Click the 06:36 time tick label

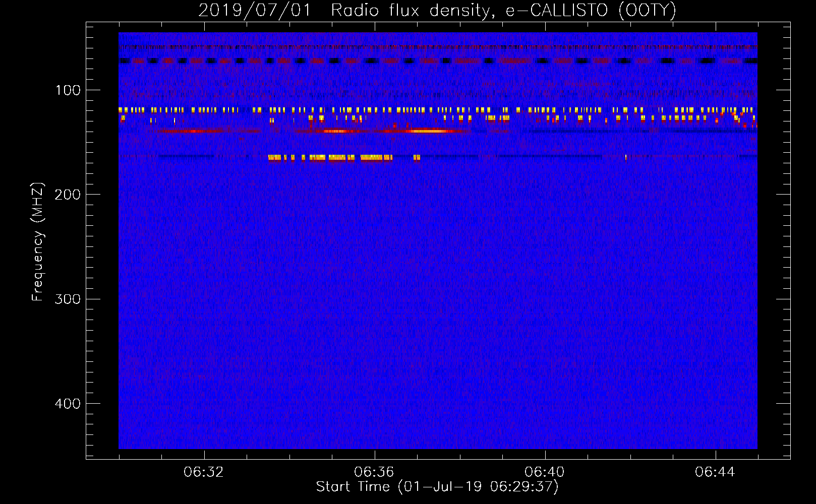tap(374, 472)
